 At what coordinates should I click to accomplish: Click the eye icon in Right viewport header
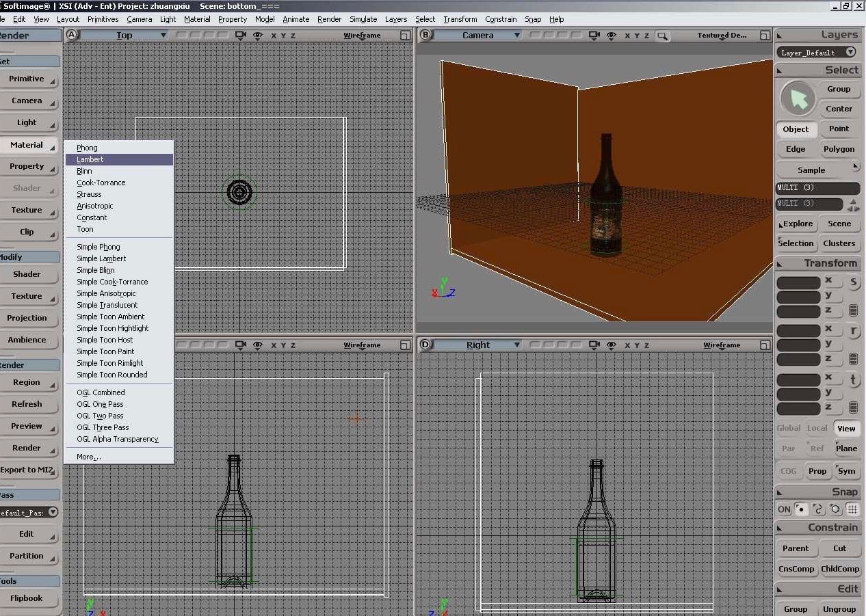coord(612,345)
